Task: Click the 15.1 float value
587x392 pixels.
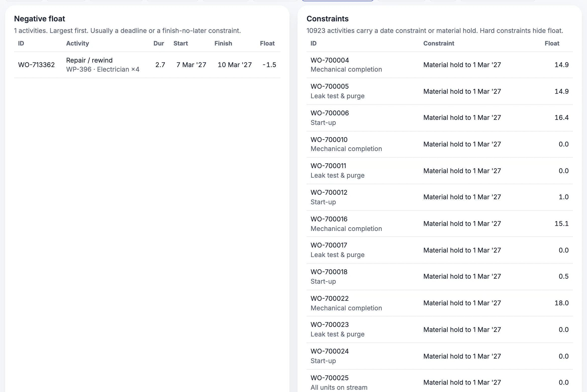Action: [561, 224]
